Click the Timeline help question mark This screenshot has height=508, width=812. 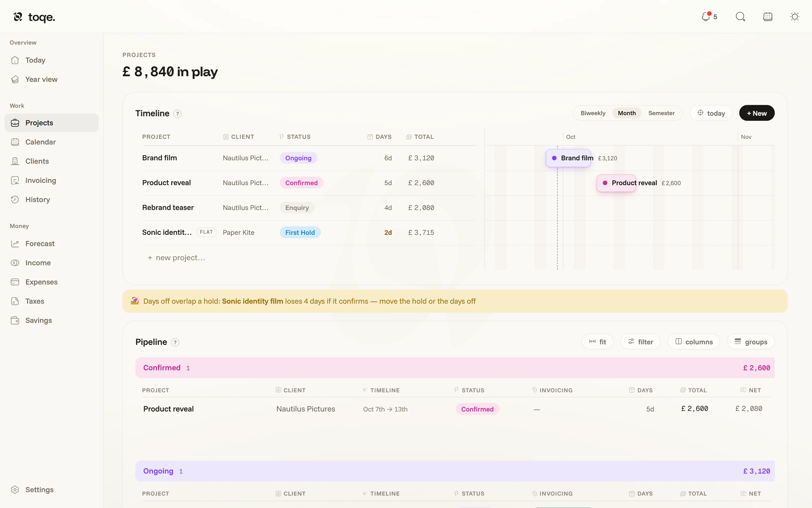tap(177, 114)
